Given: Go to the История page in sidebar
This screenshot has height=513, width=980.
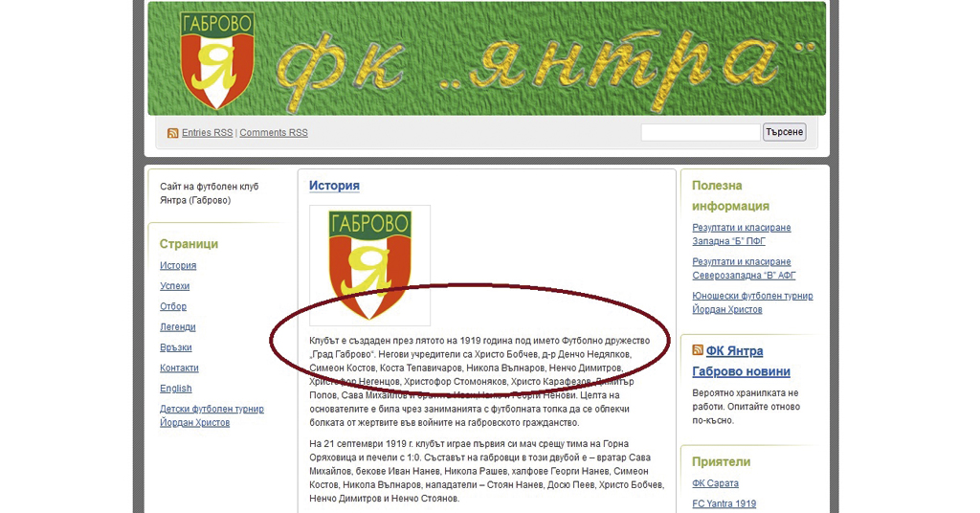Looking at the screenshot, I should click(x=178, y=266).
